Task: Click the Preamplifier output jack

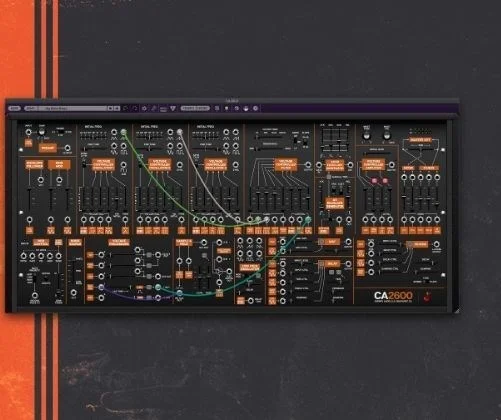Action: (x=67, y=148)
